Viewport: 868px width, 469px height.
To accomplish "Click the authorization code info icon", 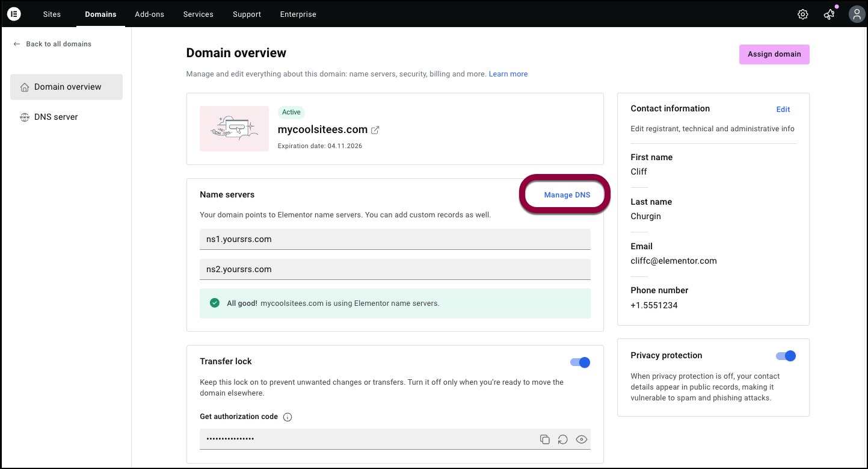I will (288, 417).
